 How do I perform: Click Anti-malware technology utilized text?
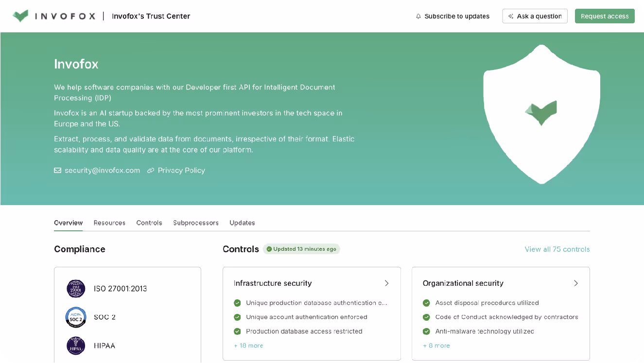tap(485, 331)
